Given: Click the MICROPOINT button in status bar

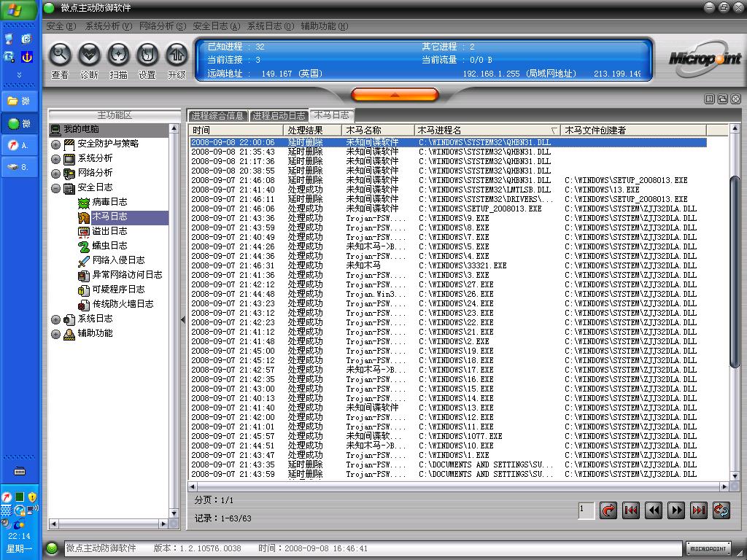Looking at the screenshot, I should pos(708,548).
